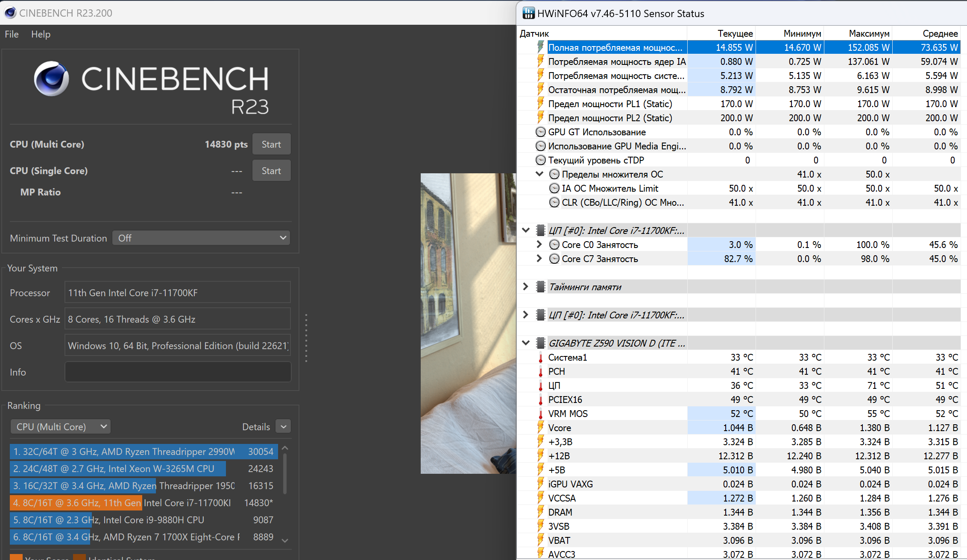The image size is (967, 560).
Task: Click the Минимум column header
Action: coord(790,33)
